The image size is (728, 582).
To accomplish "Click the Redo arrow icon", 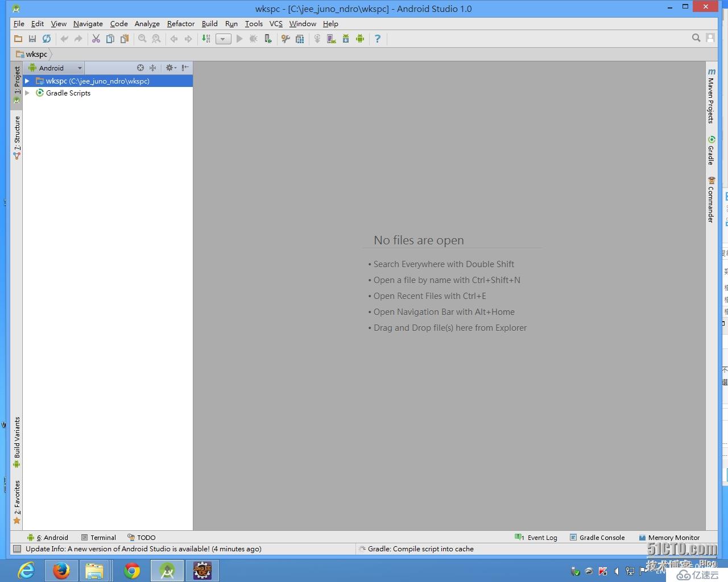I will click(x=78, y=39).
